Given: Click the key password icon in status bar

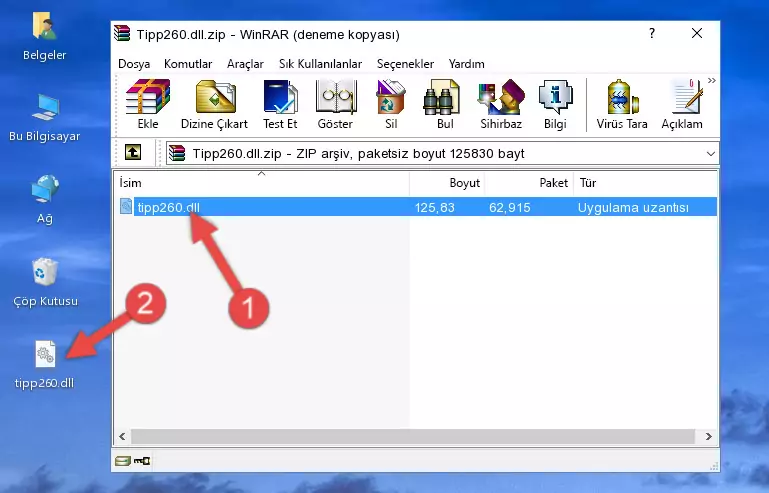Looking at the screenshot, I should tap(142, 461).
